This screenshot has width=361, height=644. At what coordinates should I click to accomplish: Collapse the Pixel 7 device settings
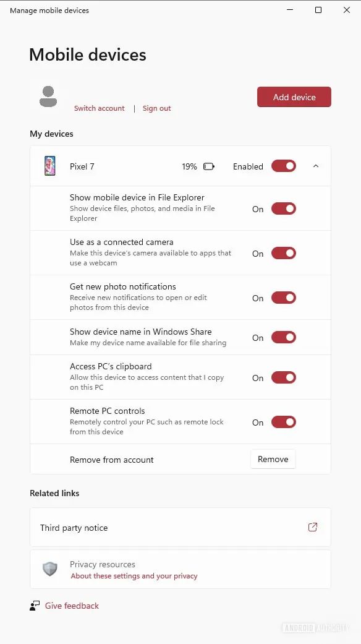pos(316,166)
